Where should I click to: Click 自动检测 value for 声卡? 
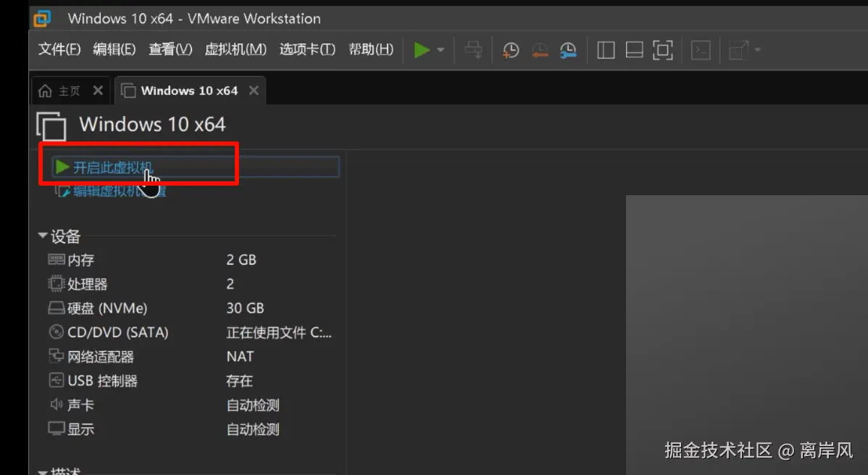click(x=253, y=405)
